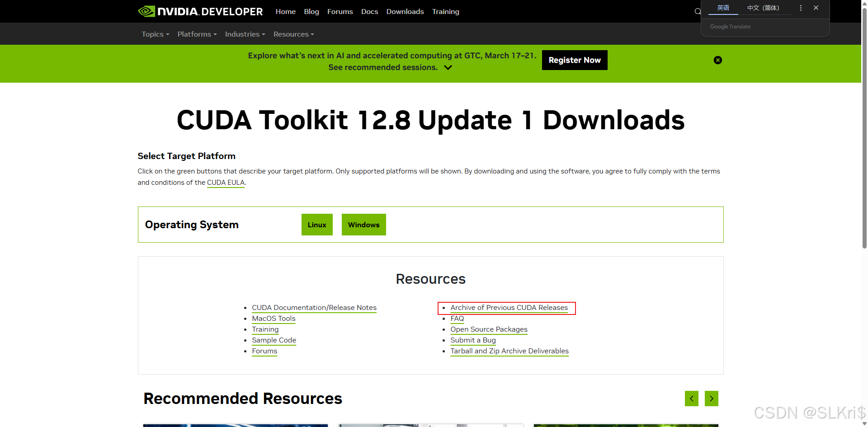Click the GTC announcement banner text
Screen dimensions: 868x427
tap(392, 61)
